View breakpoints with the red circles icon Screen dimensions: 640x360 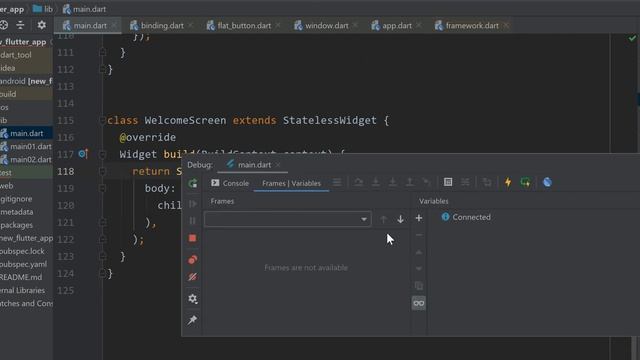tap(193, 260)
